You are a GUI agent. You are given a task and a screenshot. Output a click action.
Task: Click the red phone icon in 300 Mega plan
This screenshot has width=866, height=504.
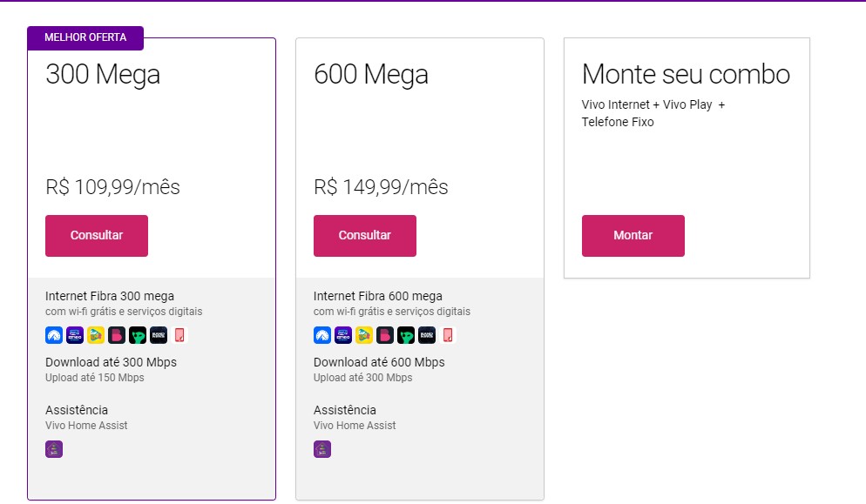pyautogui.click(x=179, y=335)
